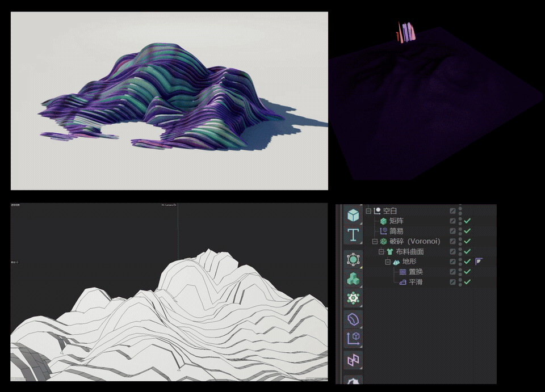Click the Null icon beside 空白

click(377, 211)
